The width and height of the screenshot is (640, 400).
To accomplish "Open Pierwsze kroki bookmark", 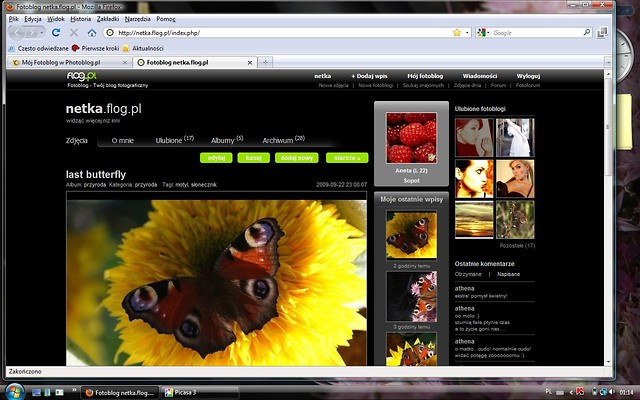I will pos(96,48).
